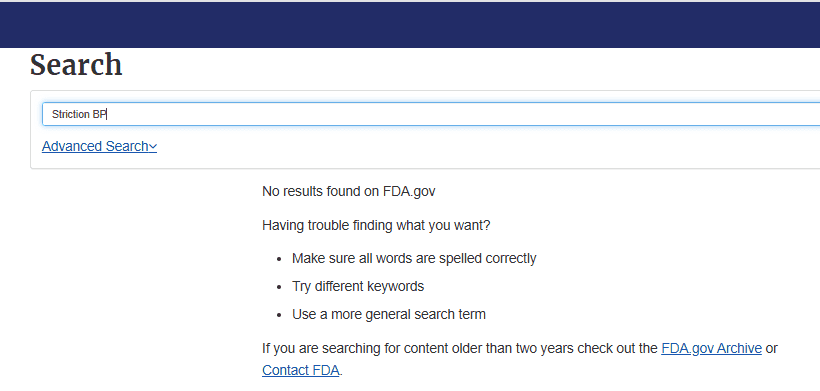Click the dark navy header banner
The width and height of the screenshot is (820, 391).
(x=410, y=25)
